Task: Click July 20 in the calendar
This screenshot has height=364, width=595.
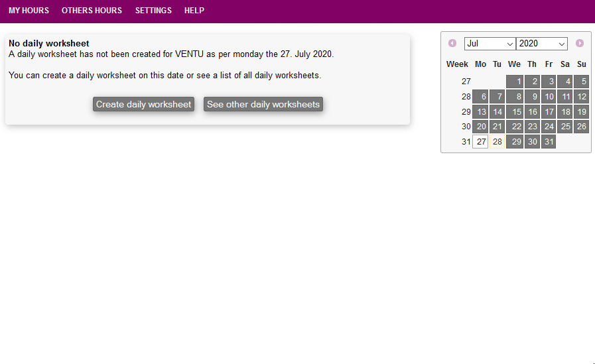Action: [481, 127]
